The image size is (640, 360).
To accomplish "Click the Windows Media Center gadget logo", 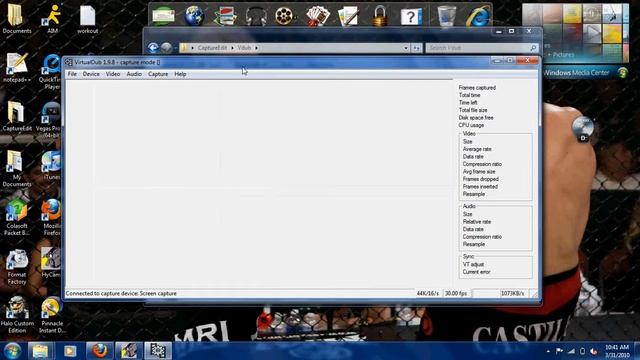I will tap(622, 72).
